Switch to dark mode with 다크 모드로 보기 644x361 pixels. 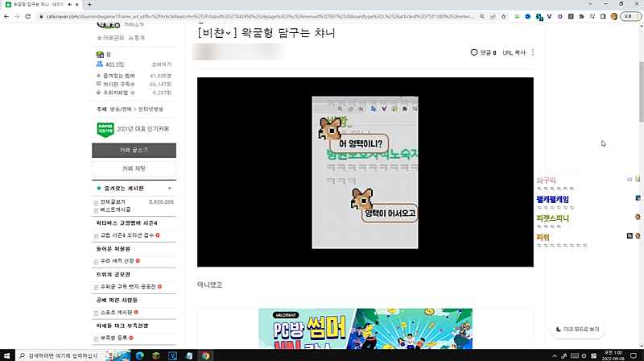(x=577, y=330)
